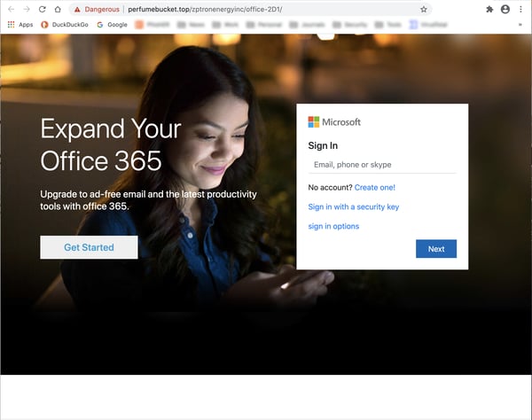Click the Dangerous site warning badge

tap(96, 9)
